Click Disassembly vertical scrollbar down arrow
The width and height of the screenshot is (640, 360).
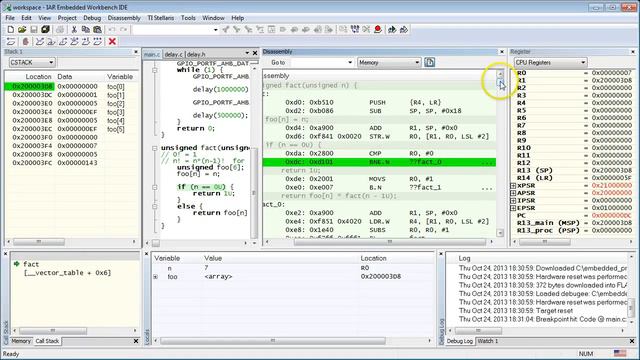500,233
